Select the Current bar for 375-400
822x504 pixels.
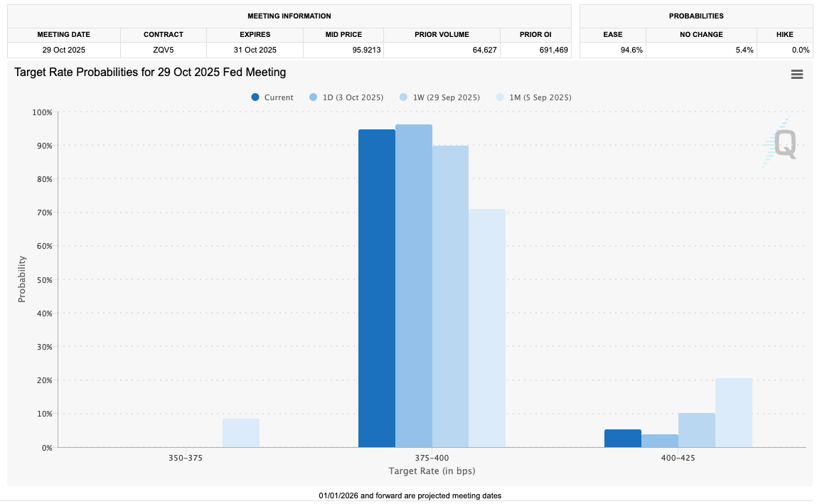tap(376, 288)
